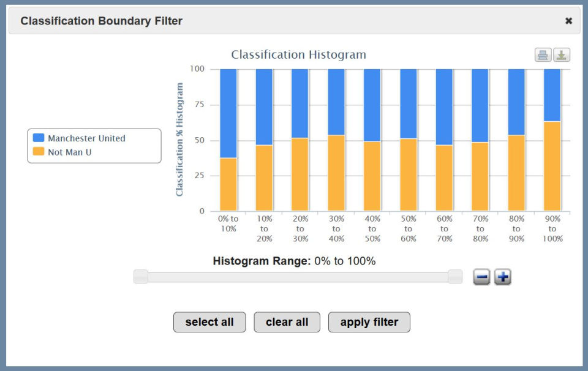
Task: Click the select all button
Action: tap(209, 322)
